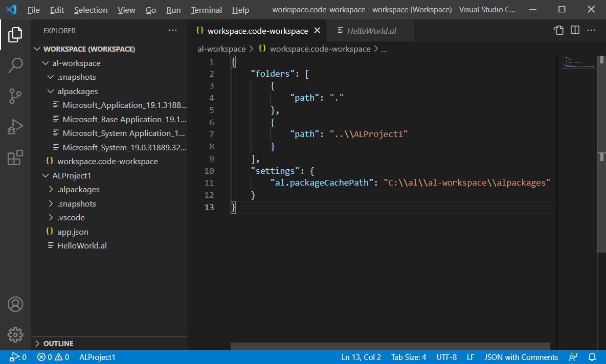
Task: Click the notifications bell
Action: (592, 357)
